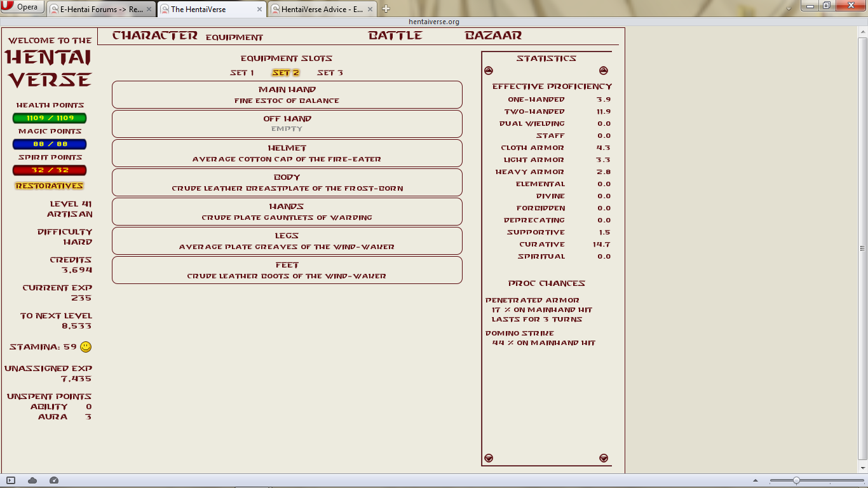Image resolution: width=868 pixels, height=488 pixels.
Task: Click the Supportive proficiency value 1.5
Action: point(604,233)
